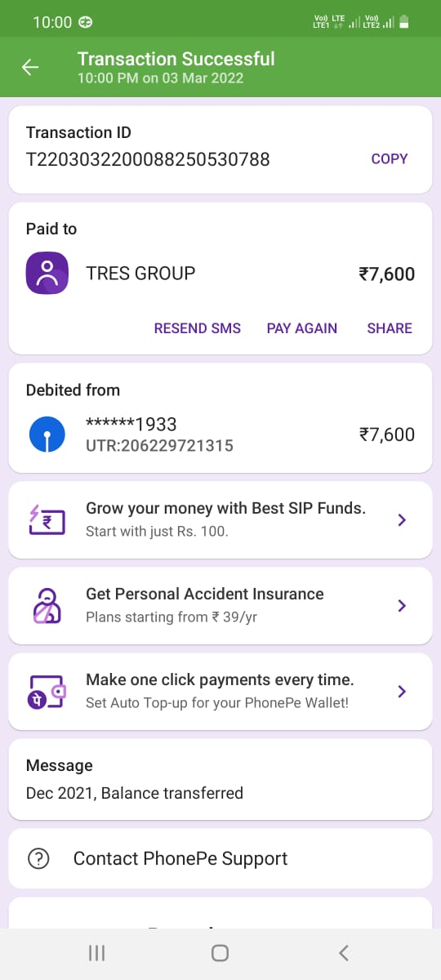441x980 pixels.
Task: Tap the Android recent apps icon
Action: [96, 952]
